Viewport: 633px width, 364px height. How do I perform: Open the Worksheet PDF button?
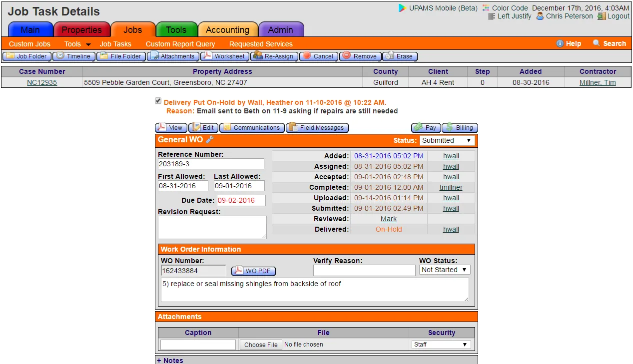224,56
